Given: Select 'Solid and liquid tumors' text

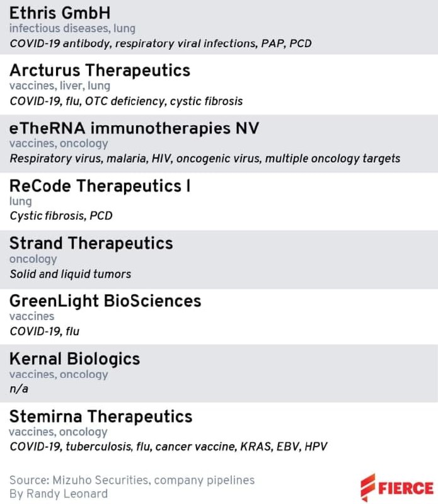Looking at the screenshot, I should pos(71,274).
